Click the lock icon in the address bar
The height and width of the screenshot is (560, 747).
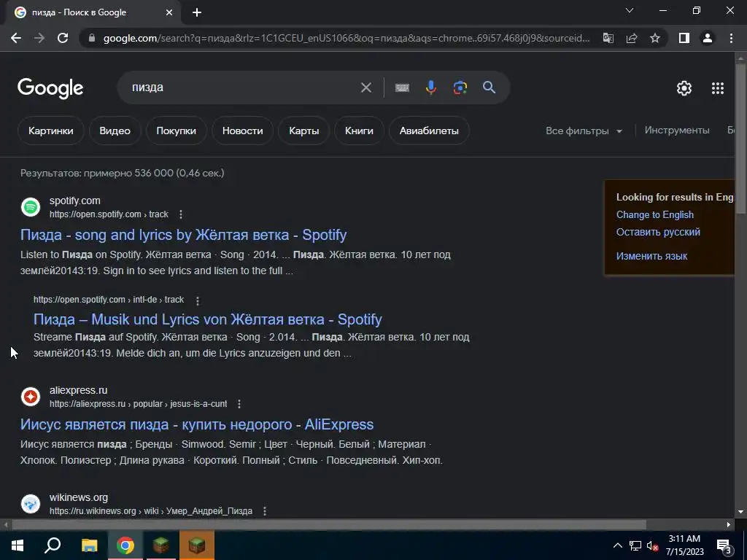[92, 38]
